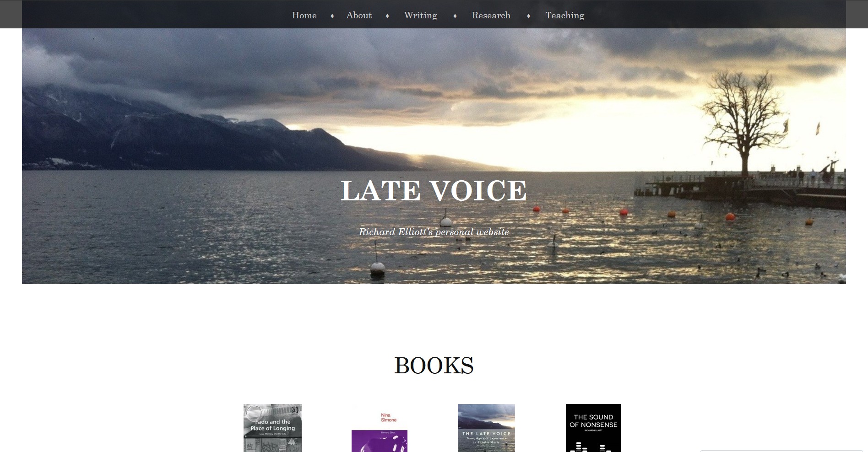Click the LATE VOICE site title
The width and height of the screenshot is (868, 452).
434,190
